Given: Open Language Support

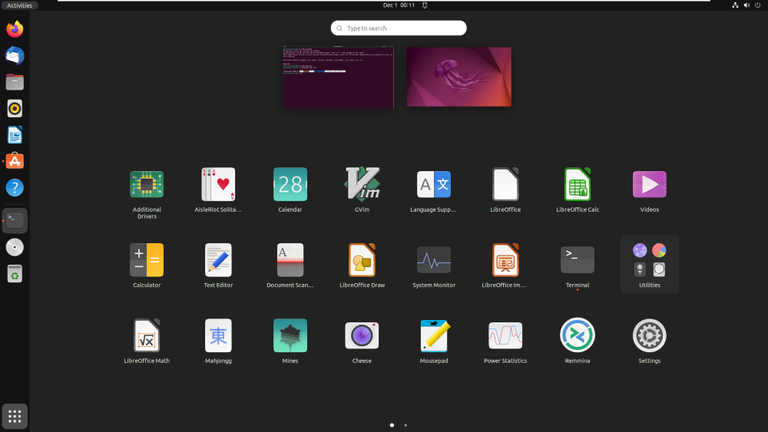Looking at the screenshot, I should click(433, 185).
